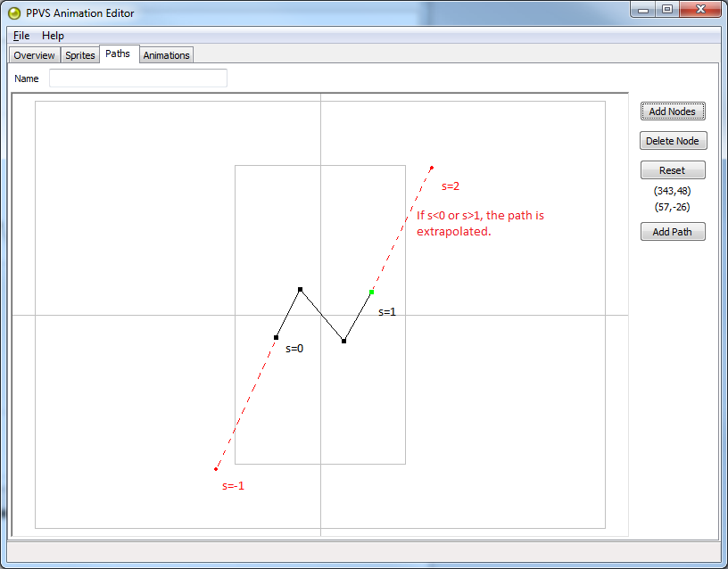Viewport: 728px width, 569px height.
Task: Select the green path node near s=1
Action: click(x=371, y=292)
